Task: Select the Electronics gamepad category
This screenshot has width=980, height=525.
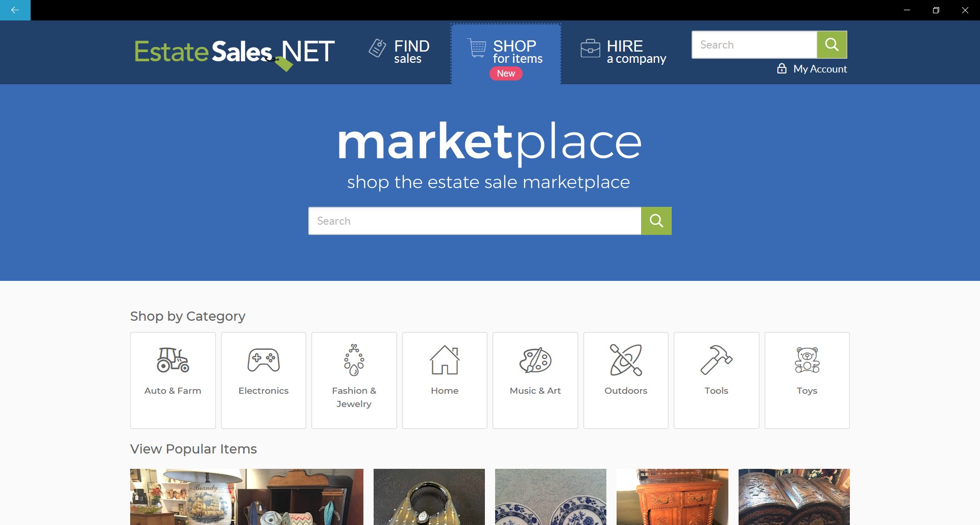Action: 263,380
